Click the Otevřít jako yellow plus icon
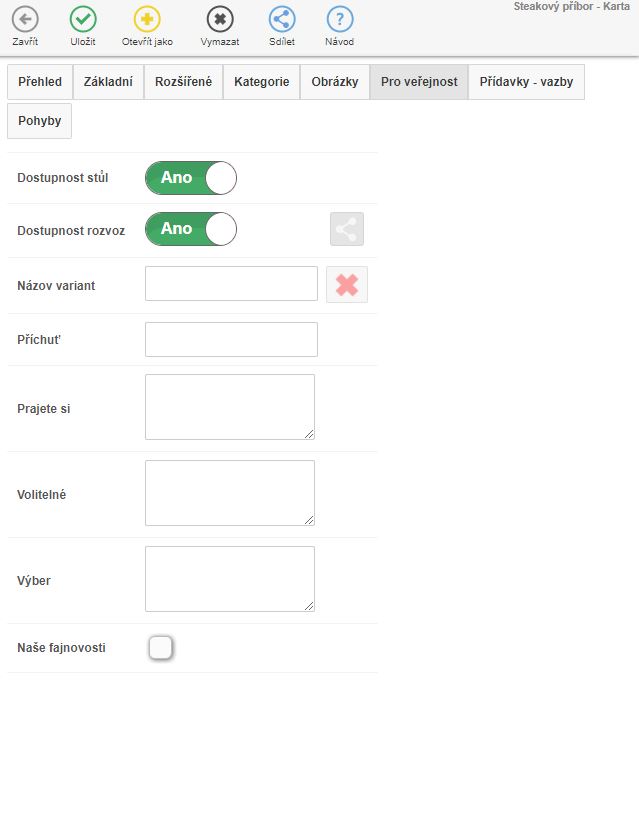The image size is (639, 822). tap(147, 19)
